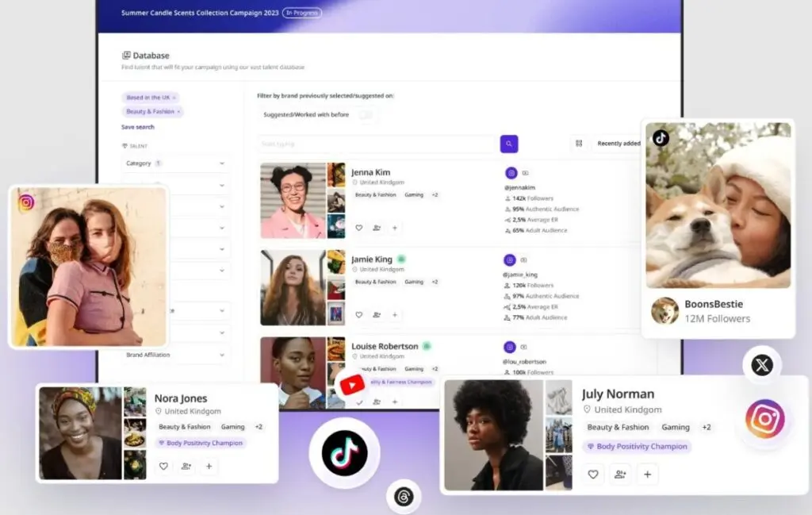Add Jamie King using the plus icon
Viewport: 812px width, 515px height.
[395, 315]
